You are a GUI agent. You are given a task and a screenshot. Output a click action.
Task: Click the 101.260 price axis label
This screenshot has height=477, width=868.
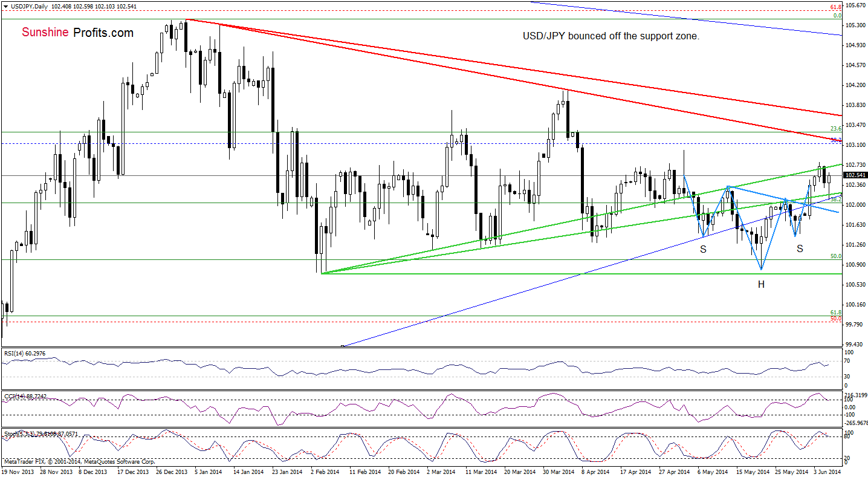click(855, 245)
